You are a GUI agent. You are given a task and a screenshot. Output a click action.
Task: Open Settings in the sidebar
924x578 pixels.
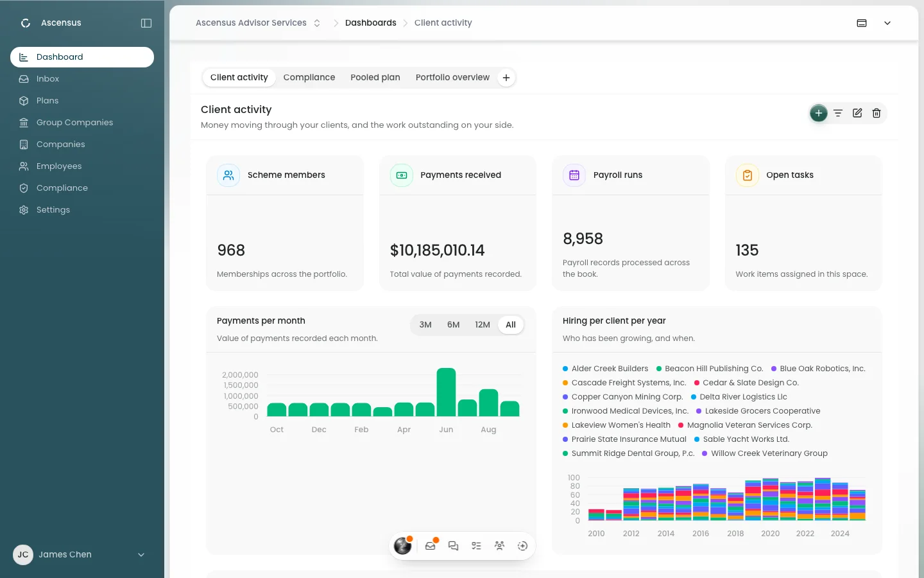(x=82, y=210)
